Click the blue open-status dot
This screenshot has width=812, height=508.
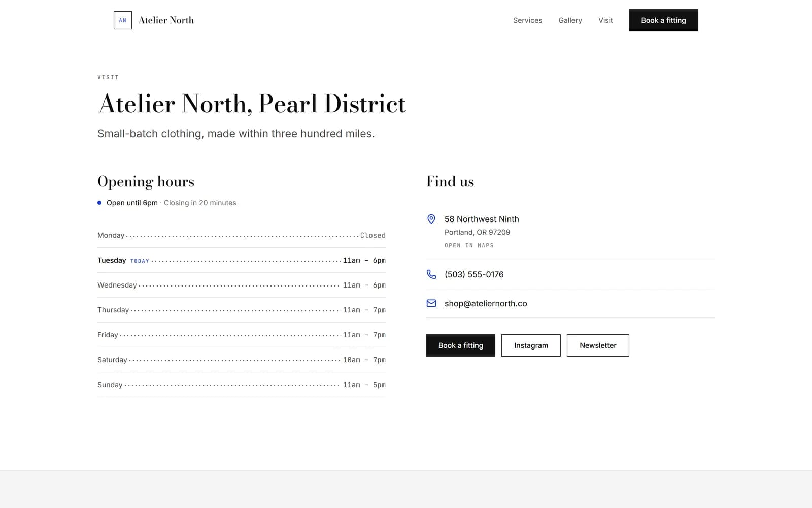click(x=99, y=203)
